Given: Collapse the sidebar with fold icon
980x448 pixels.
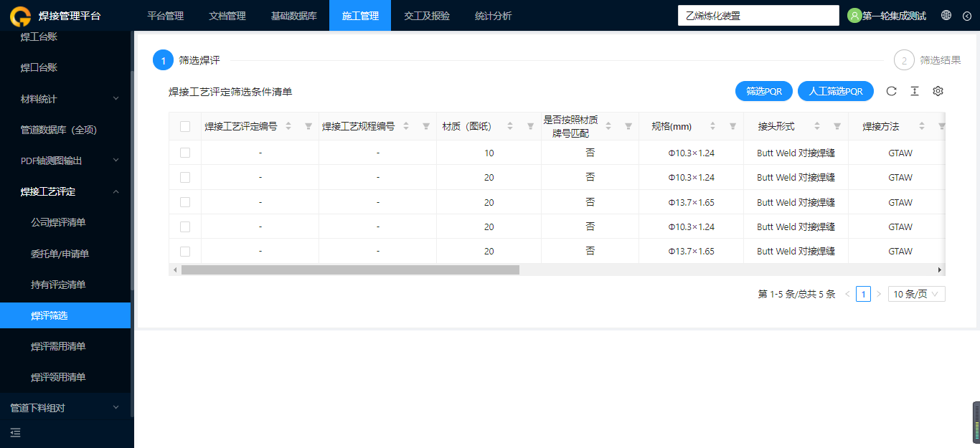Looking at the screenshot, I should click(15, 432).
